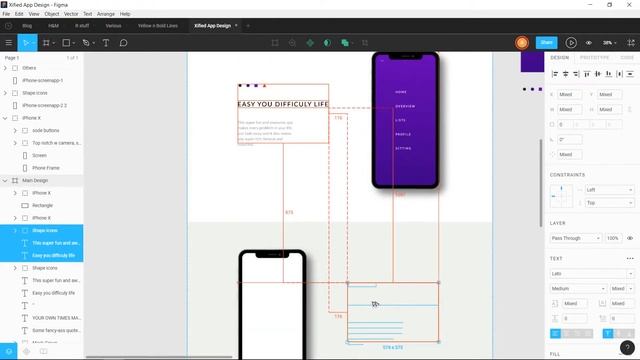Image resolution: width=640 pixels, height=360 pixels.
Task: Set text align left button
Action: pos(556,333)
